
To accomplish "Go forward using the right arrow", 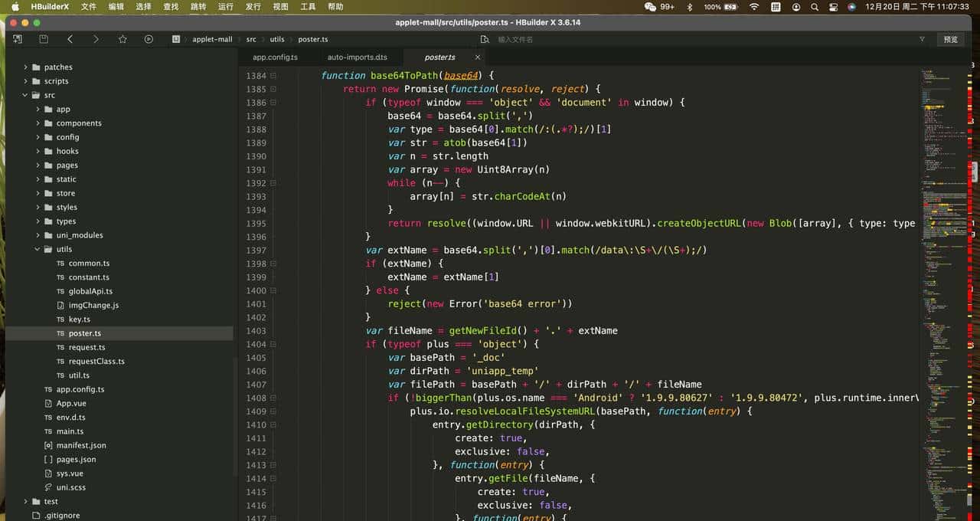I will [96, 39].
